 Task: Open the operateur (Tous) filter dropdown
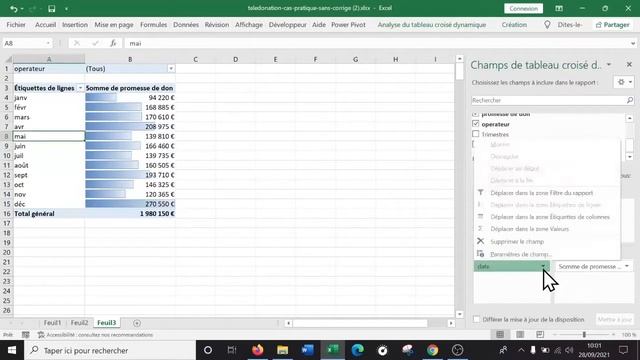click(x=171, y=69)
